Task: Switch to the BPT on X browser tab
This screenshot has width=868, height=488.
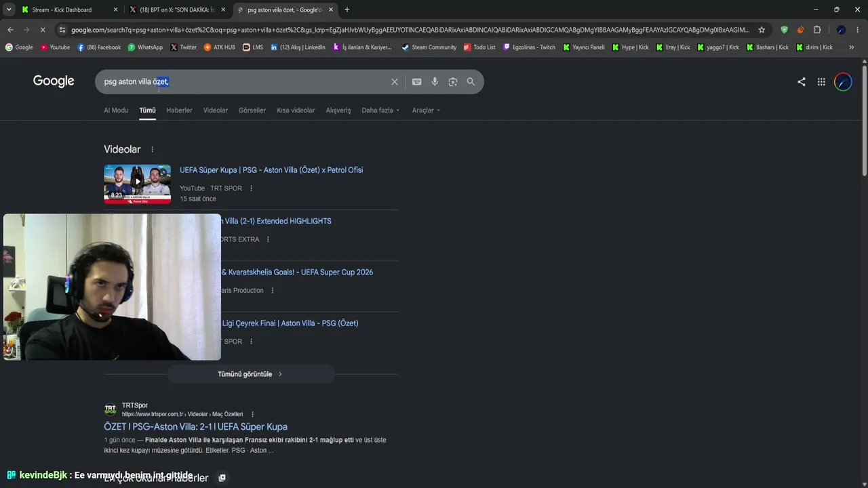Action: [176, 9]
